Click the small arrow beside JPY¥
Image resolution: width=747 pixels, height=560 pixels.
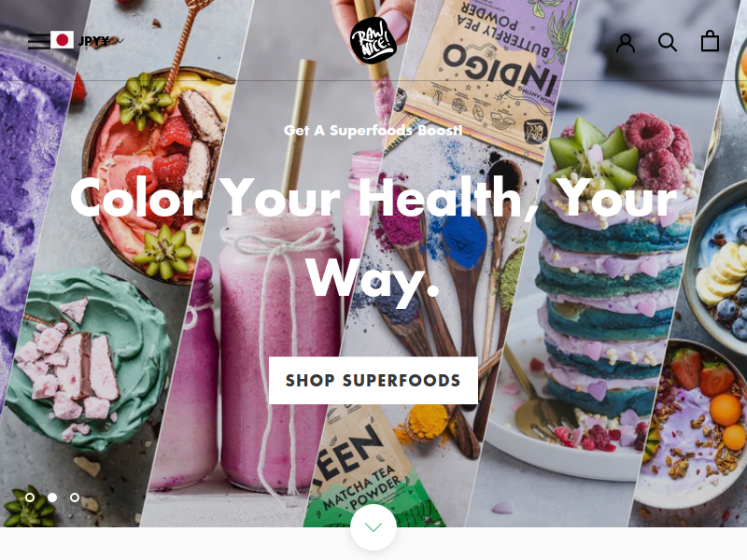coord(120,41)
